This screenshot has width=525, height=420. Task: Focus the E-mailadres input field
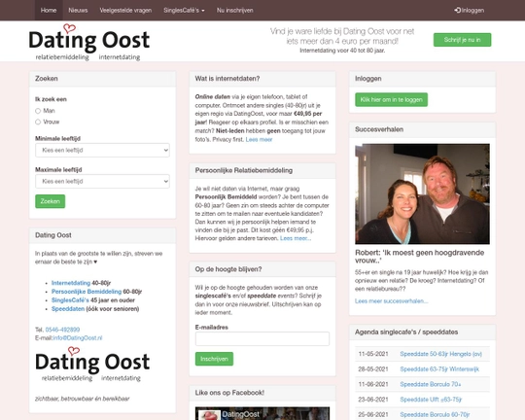262,338
